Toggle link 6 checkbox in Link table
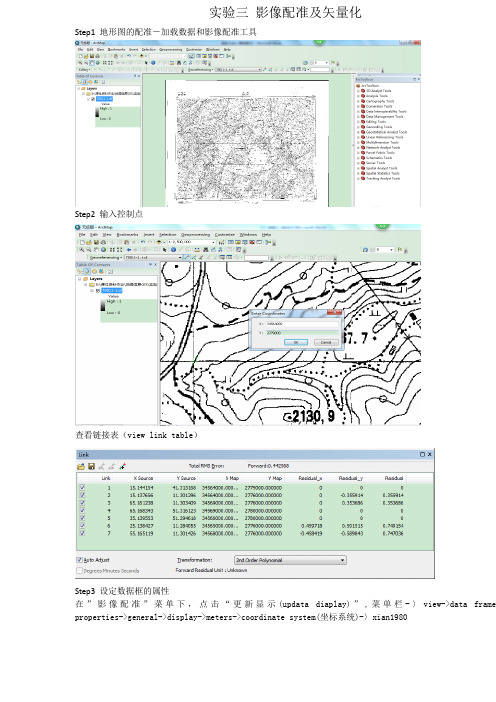Screen dimensions: 496x702 (x=82, y=526)
